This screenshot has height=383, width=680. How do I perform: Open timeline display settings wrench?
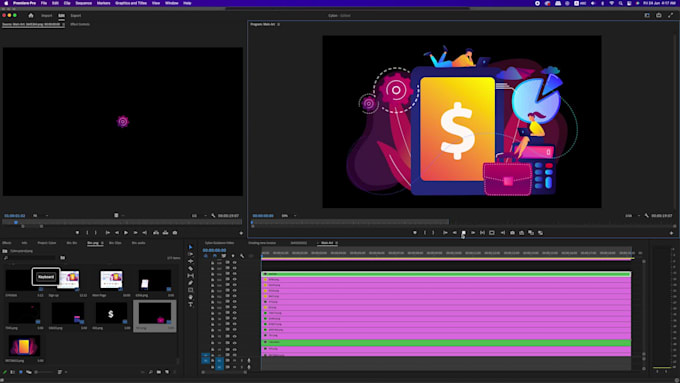point(242,256)
